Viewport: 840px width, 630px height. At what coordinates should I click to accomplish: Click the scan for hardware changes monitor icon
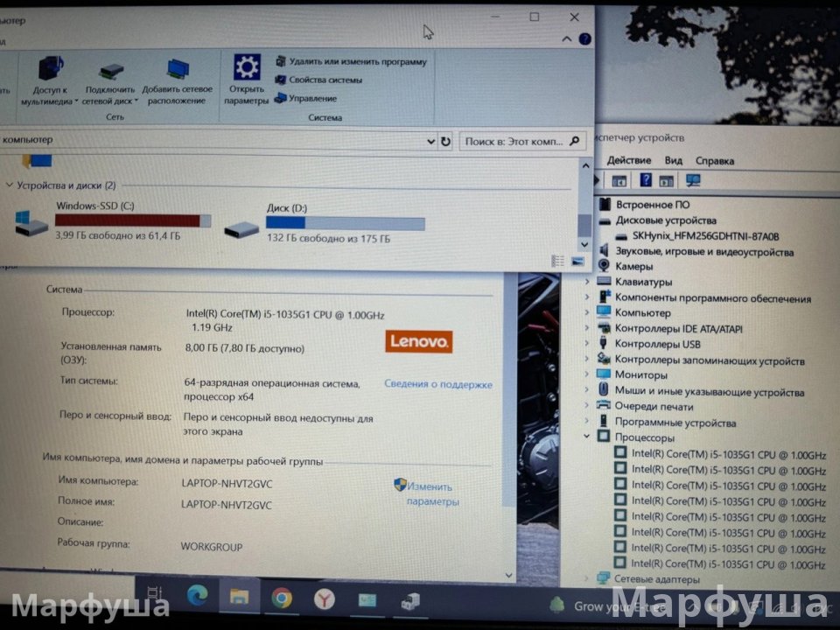point(693,180)
